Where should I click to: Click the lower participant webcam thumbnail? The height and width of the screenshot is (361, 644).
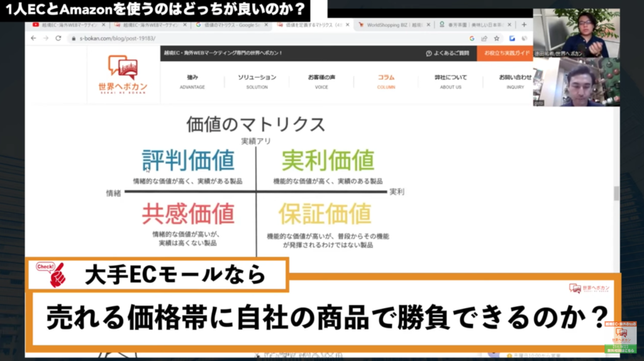click(577, 82)
